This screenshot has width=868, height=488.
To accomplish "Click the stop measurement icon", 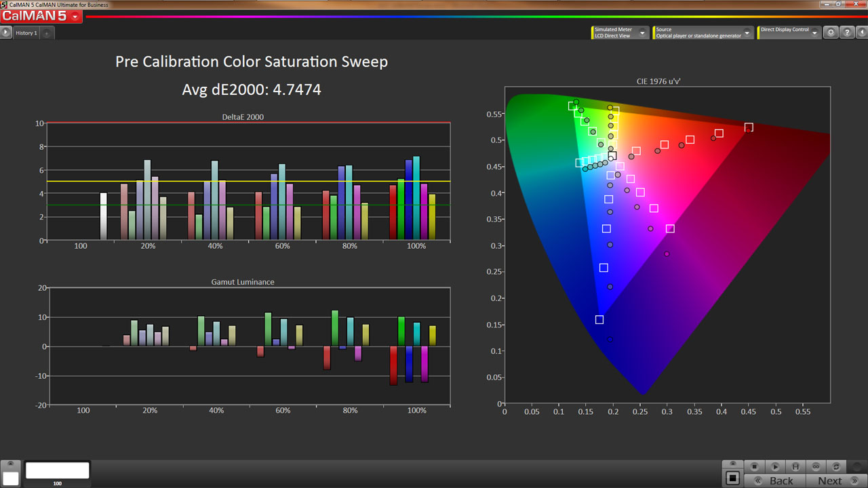I will click(754, 467).
